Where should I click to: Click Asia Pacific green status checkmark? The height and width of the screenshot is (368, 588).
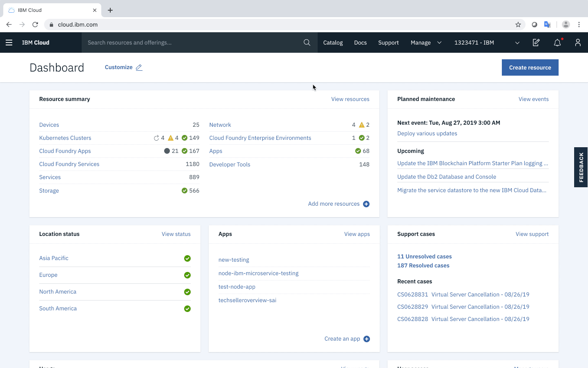click(x=187, y=258)
